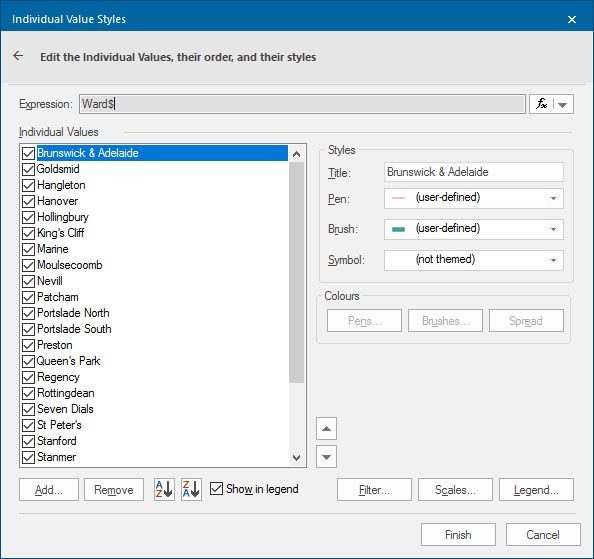
Task: Click the Brushes... colours button
Action: [x=445, y=320]
